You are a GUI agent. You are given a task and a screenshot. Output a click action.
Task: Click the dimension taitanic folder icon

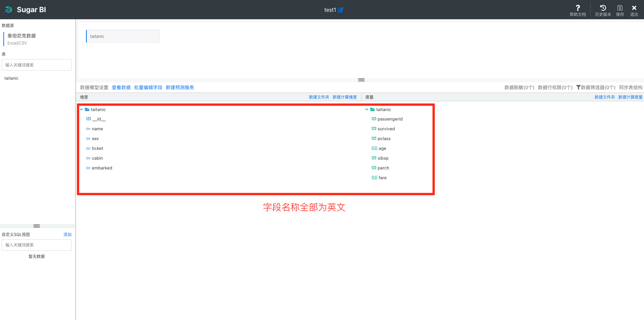point(87,109)
